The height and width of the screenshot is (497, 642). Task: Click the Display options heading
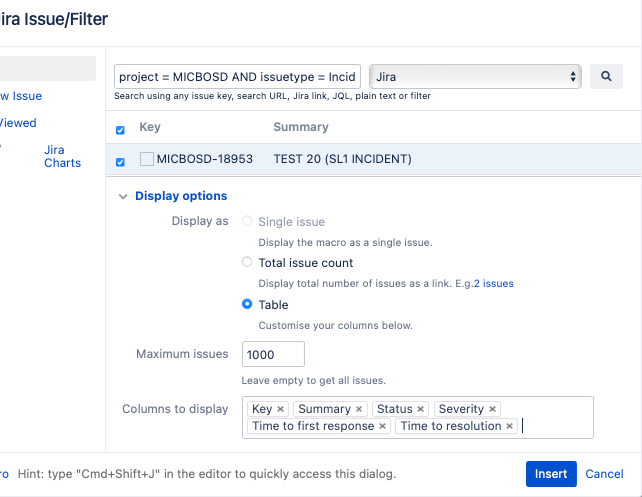pyautogui.click(x=181, y=196)
